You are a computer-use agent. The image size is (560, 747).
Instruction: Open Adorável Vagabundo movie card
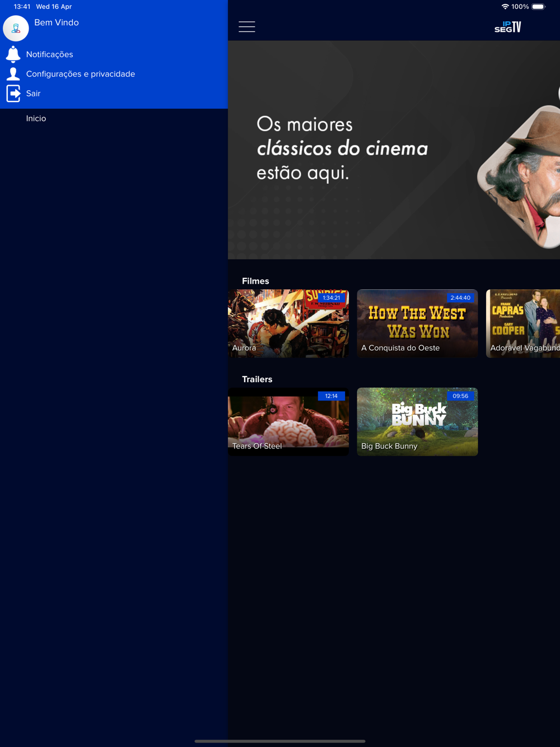click(x=523, y=323)
